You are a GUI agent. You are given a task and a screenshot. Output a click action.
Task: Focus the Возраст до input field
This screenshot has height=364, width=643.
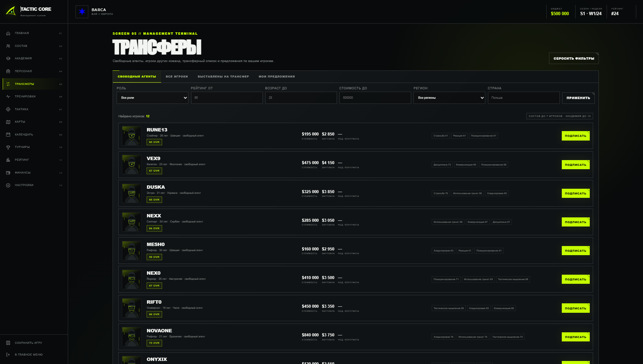[x=301, y=98]
